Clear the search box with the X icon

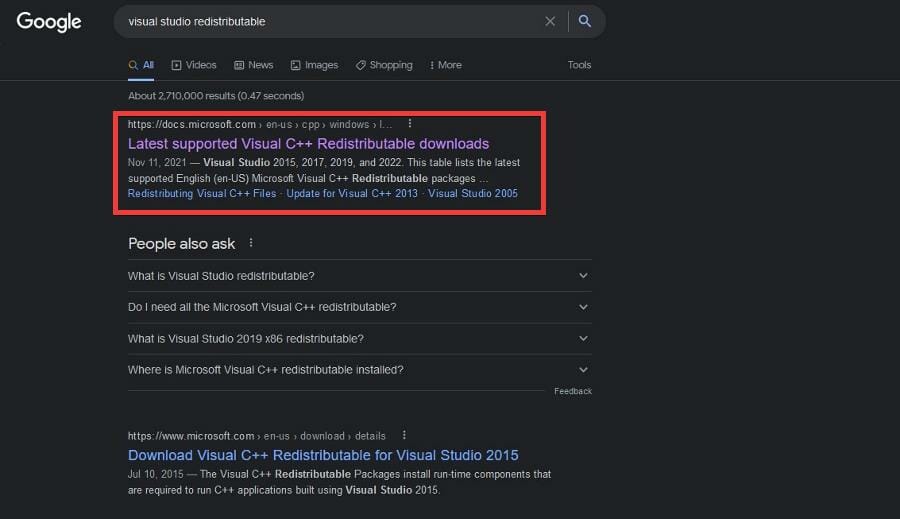point(550,21)
